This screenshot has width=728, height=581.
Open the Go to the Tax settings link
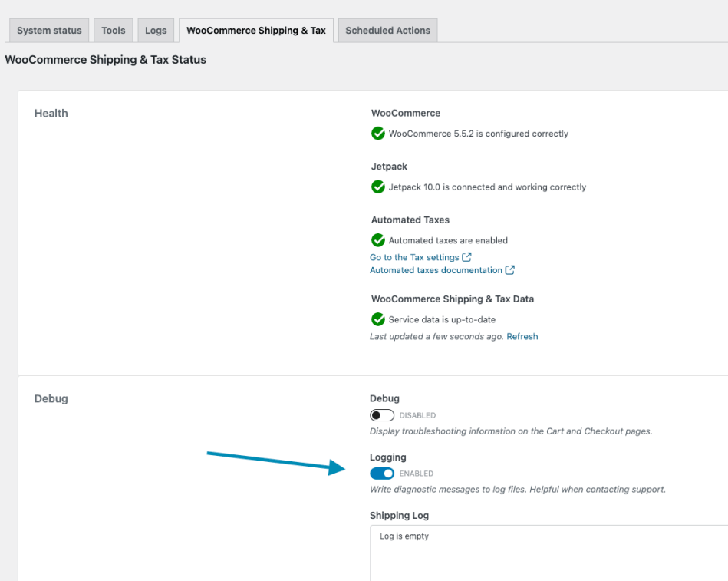click(414, 257)
